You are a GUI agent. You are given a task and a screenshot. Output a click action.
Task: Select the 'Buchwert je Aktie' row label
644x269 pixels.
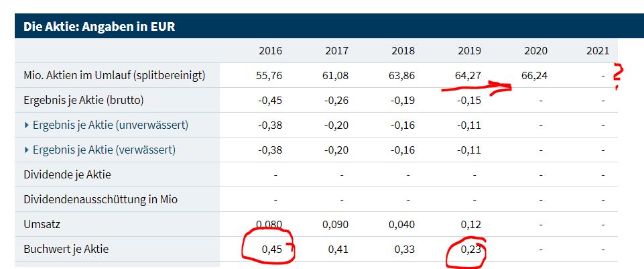(x=66, y=249)
